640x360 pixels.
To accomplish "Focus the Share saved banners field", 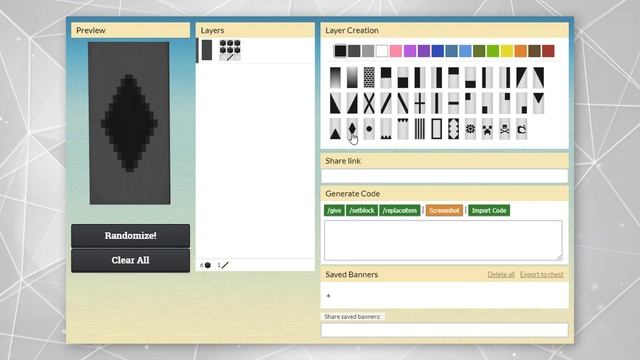I will pos(444,330).
